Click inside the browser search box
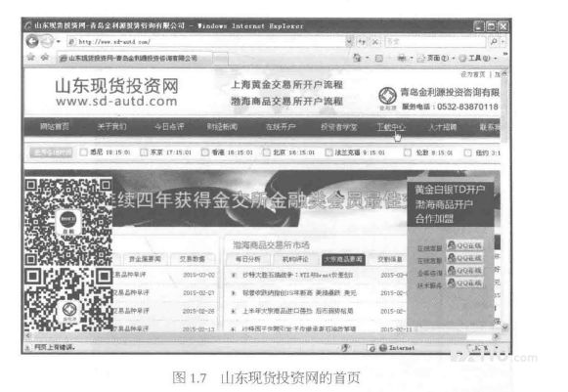The image size is (568, 392). click(435, 42)
